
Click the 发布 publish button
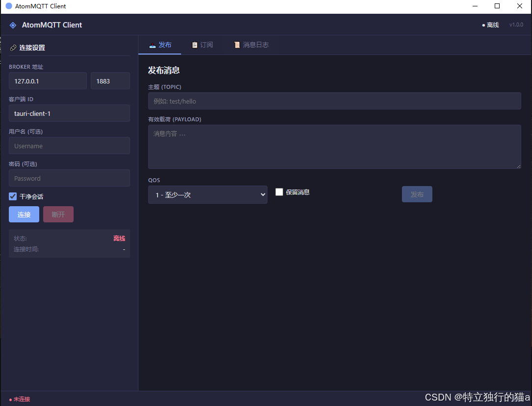pyautogui.click(x=417, y=194)
